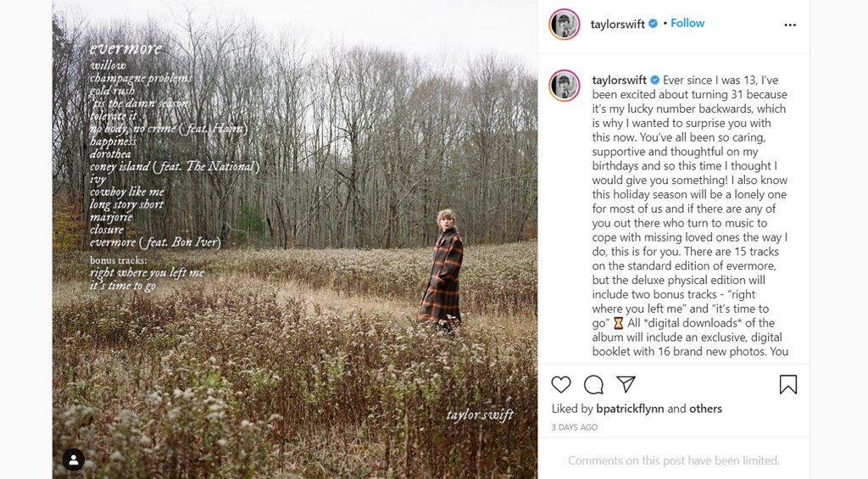Click the evermore album cover photo
The width and height of the screenshot is (868, 479).
(294, 239)
